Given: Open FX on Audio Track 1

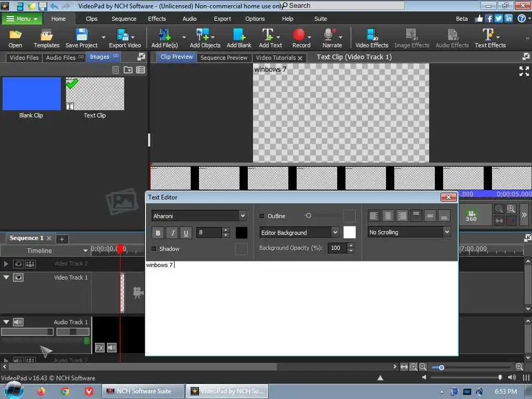Looking at the screenshot, I should coord(99,348).
